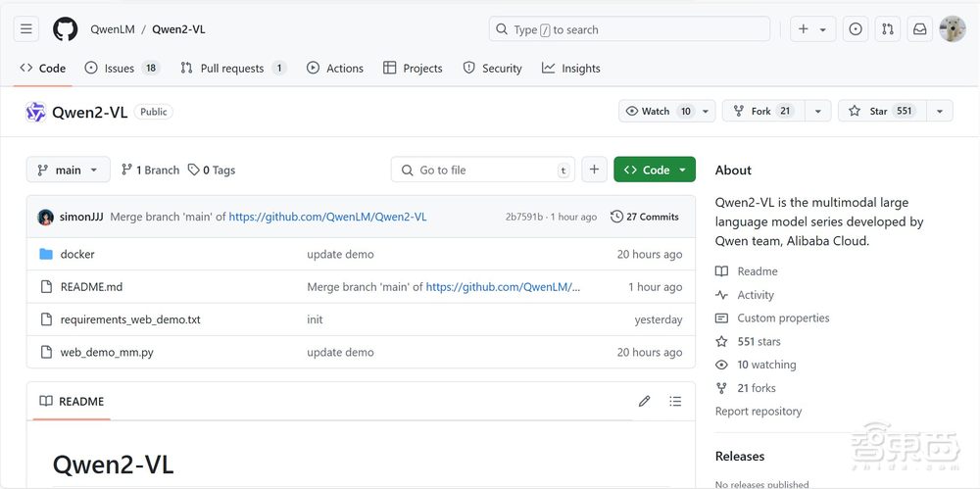Expand the Fork dropdown arrow
Viewport: 980px width, 489px height.
point(817,112)
